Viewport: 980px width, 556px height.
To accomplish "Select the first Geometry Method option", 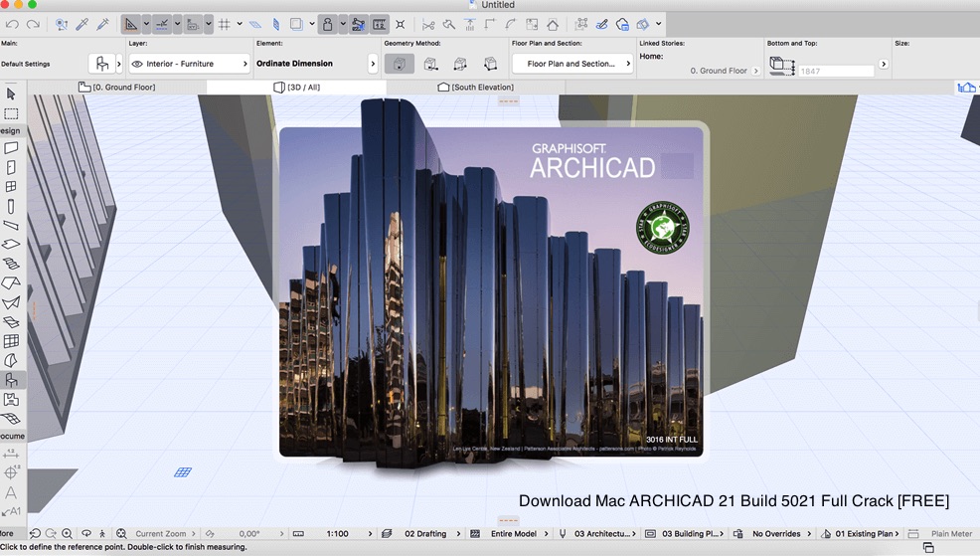I will pos(400,64).
